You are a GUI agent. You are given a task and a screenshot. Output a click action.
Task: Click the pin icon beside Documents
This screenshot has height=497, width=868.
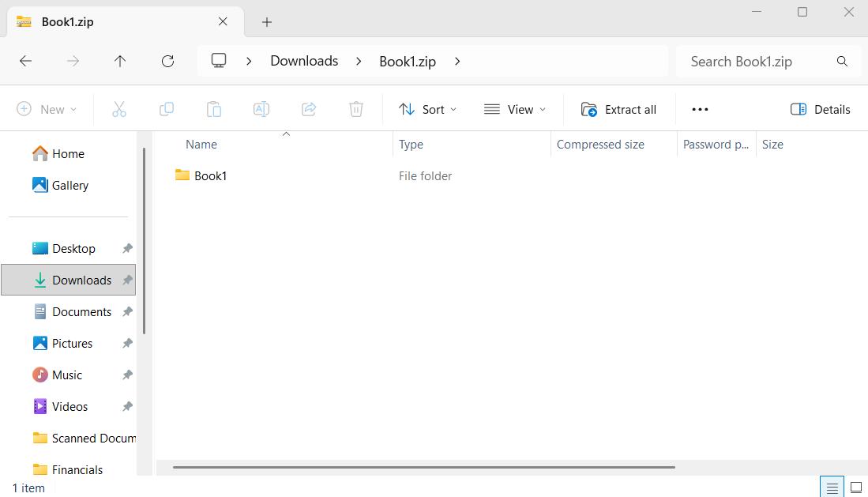click(x=127, y=311)
